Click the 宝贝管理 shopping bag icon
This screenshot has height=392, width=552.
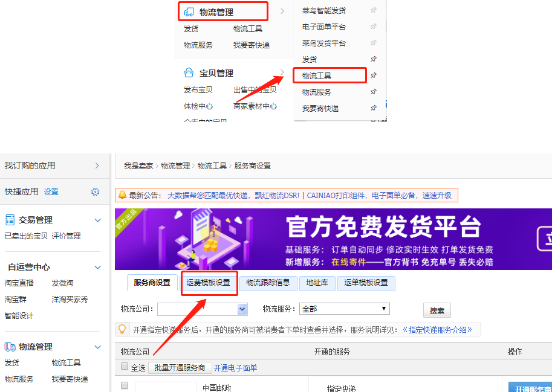(189, 73)
